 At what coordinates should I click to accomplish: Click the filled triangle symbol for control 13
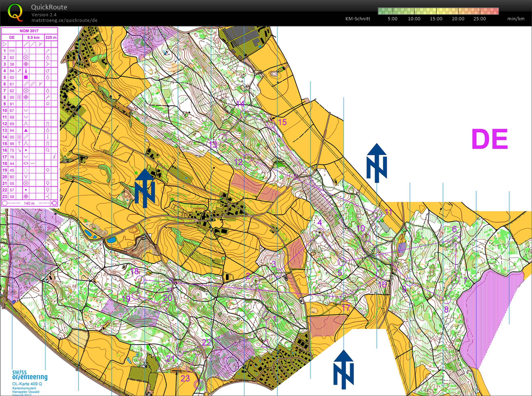(x=26, y=130)
